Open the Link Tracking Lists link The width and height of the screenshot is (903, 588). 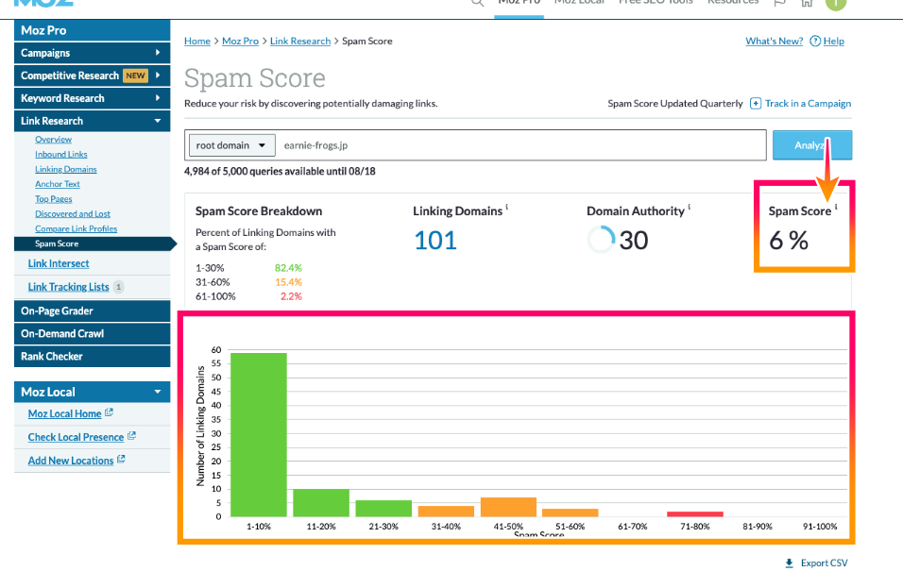click(69, 287)
